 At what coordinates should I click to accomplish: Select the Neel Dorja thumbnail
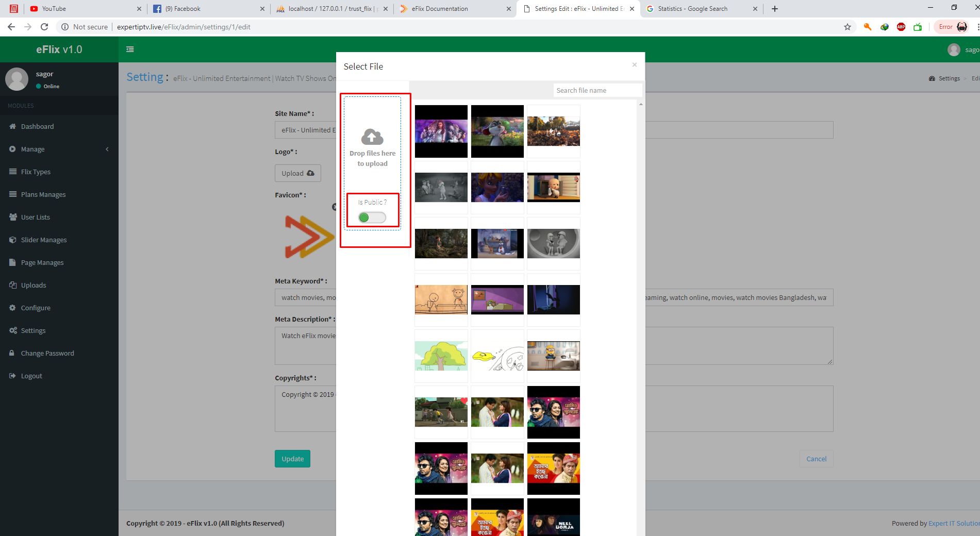[553, 518]
